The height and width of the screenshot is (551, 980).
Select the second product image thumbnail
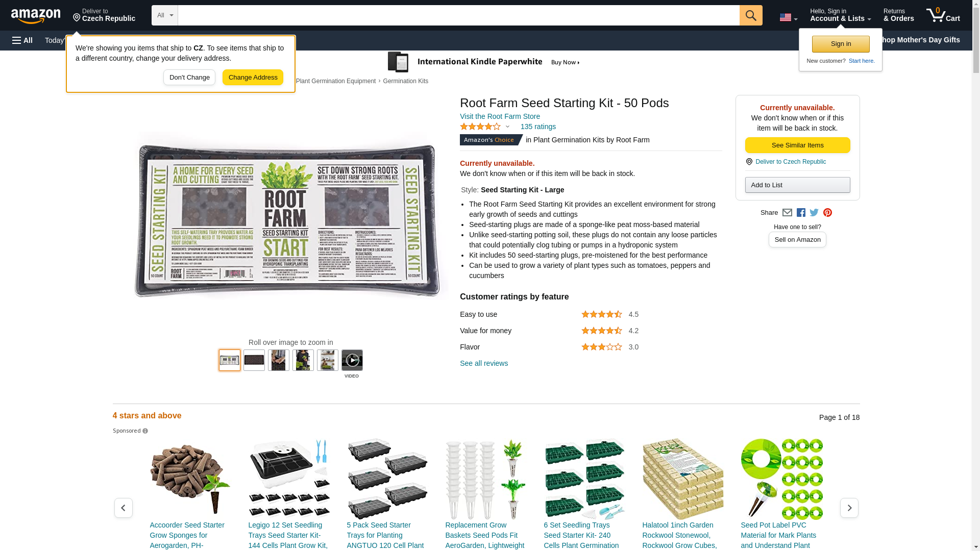[x=254, y=360]
